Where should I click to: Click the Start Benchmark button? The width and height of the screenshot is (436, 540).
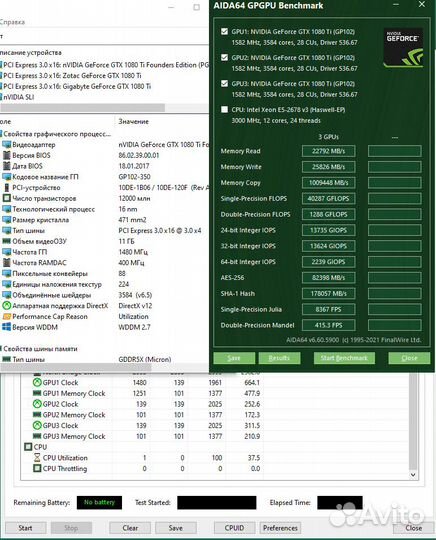[x=344, y=358]
